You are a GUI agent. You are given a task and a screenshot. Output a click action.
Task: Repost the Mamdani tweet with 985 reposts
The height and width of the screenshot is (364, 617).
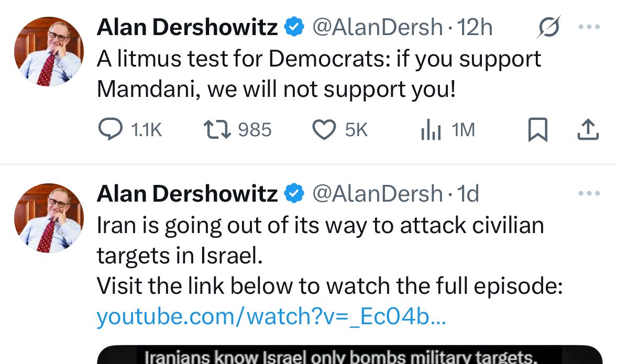pos(217,129)
